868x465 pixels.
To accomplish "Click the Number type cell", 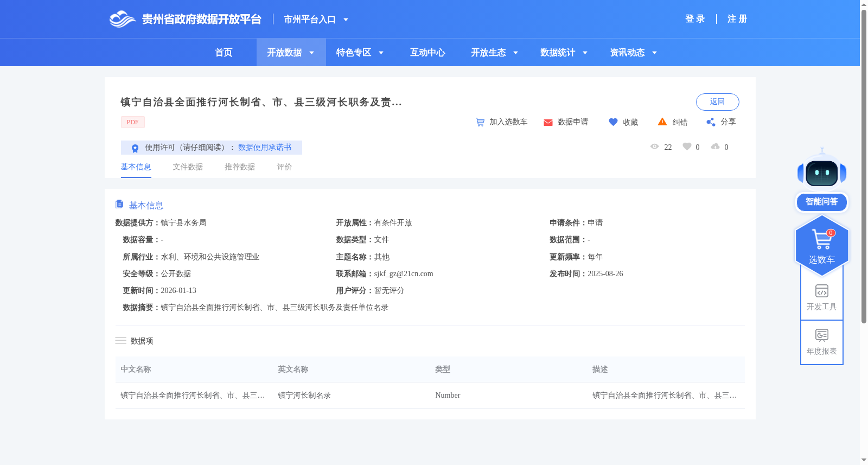I will click(x=448, y=396).
